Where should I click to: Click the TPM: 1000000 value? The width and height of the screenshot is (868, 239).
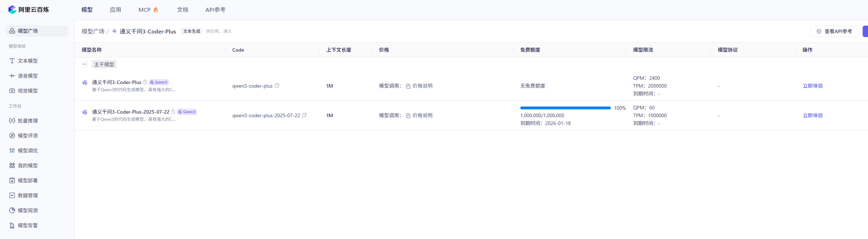point(650,115)
